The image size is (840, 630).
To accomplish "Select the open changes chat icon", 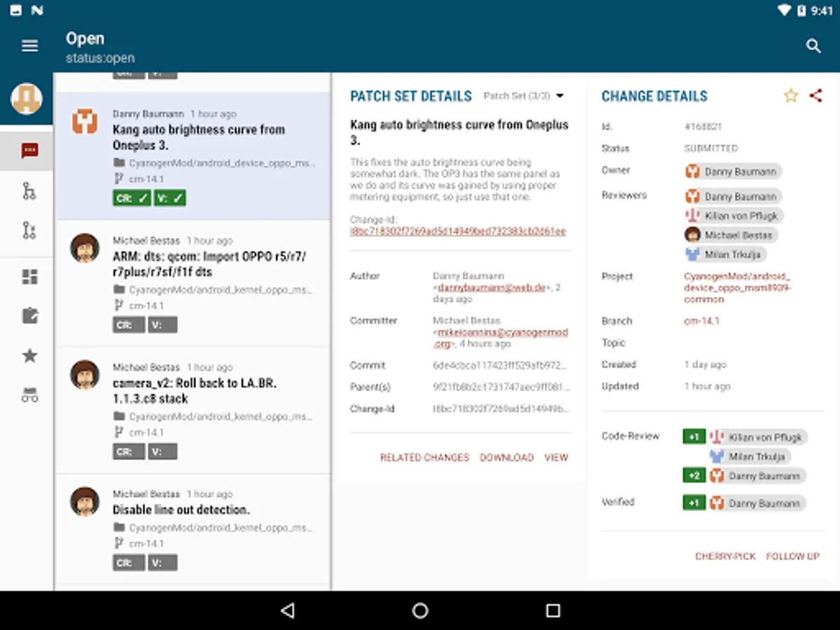I will [x=29, y=150].
